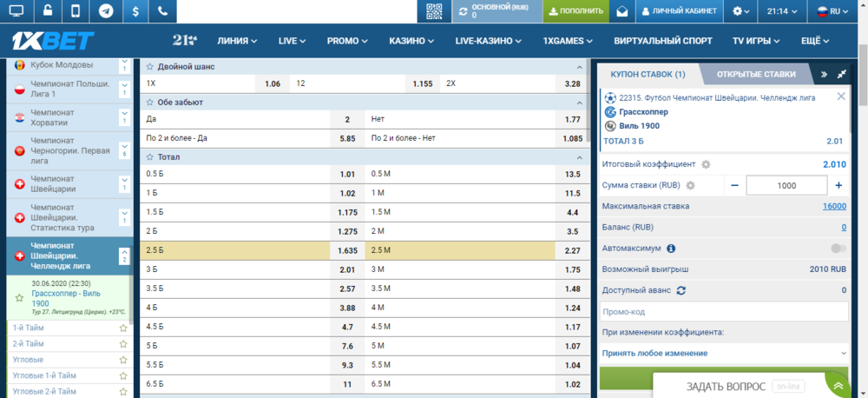Open the time 21:14 dropdown

782,11
